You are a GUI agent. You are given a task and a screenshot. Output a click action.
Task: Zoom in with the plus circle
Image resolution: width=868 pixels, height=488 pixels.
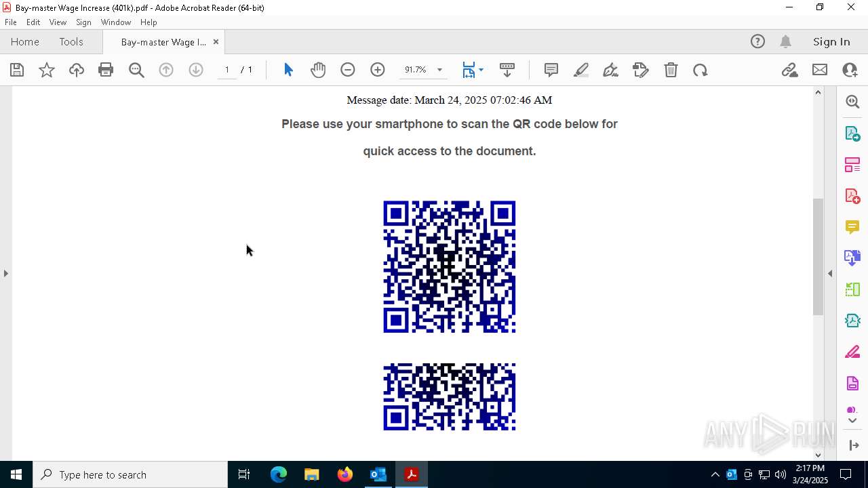point(378,70)
